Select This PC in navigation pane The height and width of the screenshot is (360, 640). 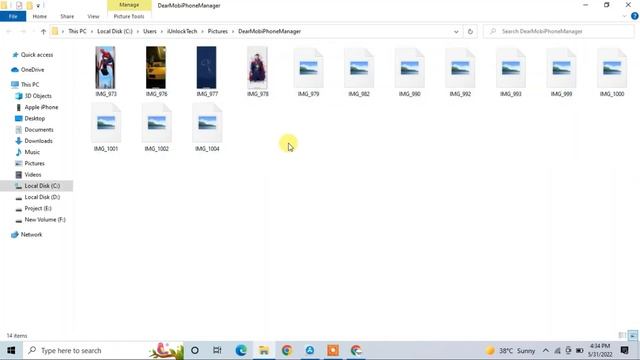pos(25,84)
